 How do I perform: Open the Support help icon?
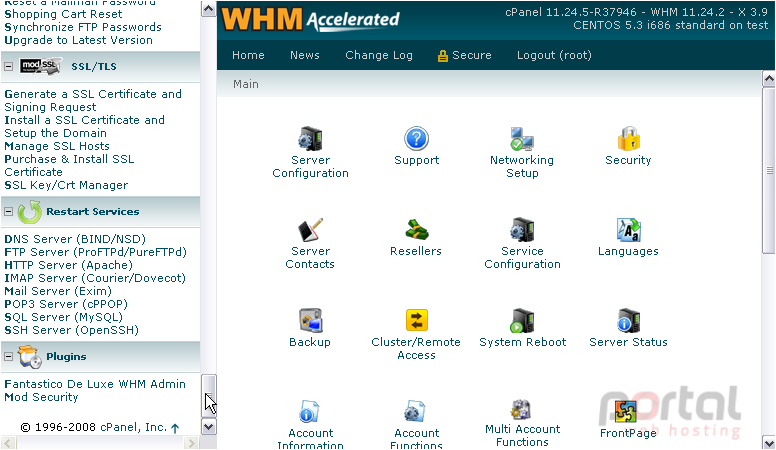[416, 139]
